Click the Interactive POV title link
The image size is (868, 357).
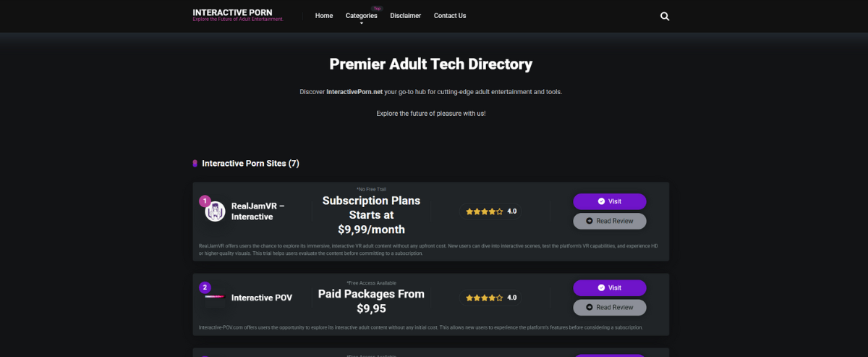point(261,298)
